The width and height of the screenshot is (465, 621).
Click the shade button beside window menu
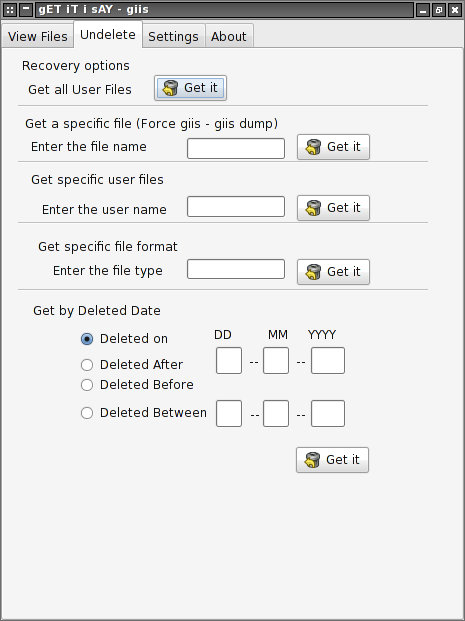pos(26,10)
